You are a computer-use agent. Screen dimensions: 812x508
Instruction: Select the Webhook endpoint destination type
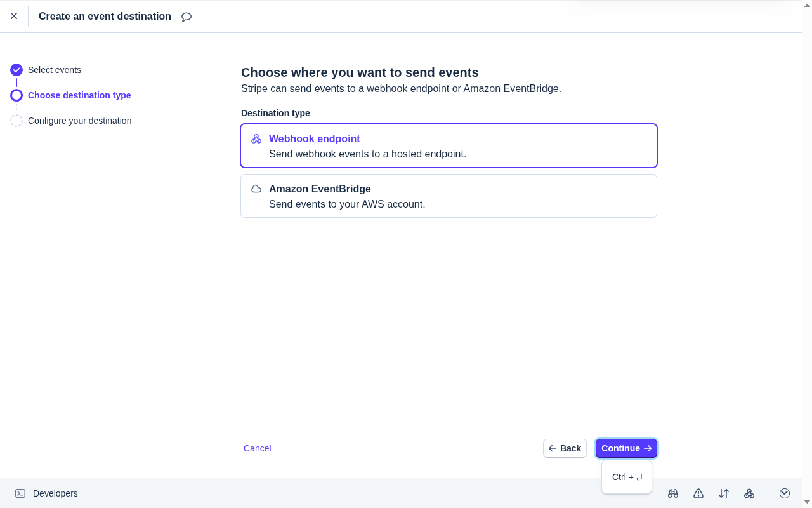(x=449, y=146)
